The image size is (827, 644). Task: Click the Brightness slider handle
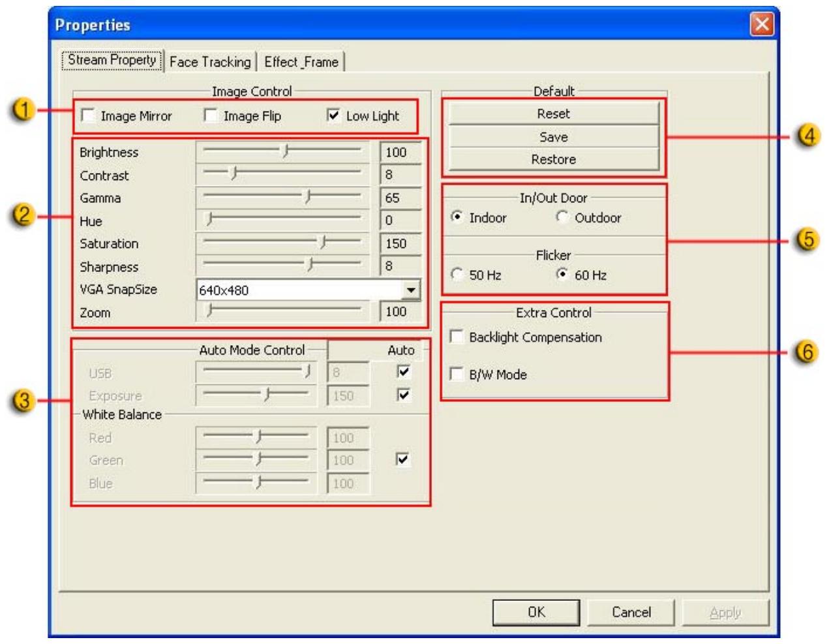(x=285, y=151)
